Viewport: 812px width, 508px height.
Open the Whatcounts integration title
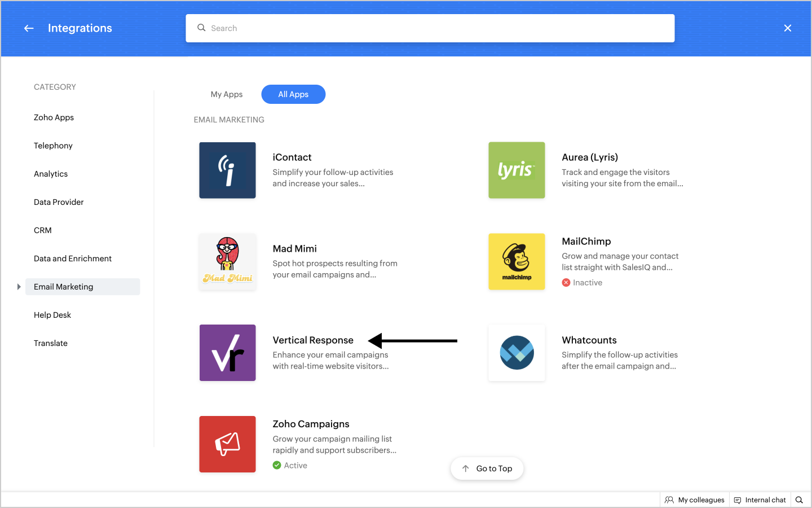click(x=589, y=340)
